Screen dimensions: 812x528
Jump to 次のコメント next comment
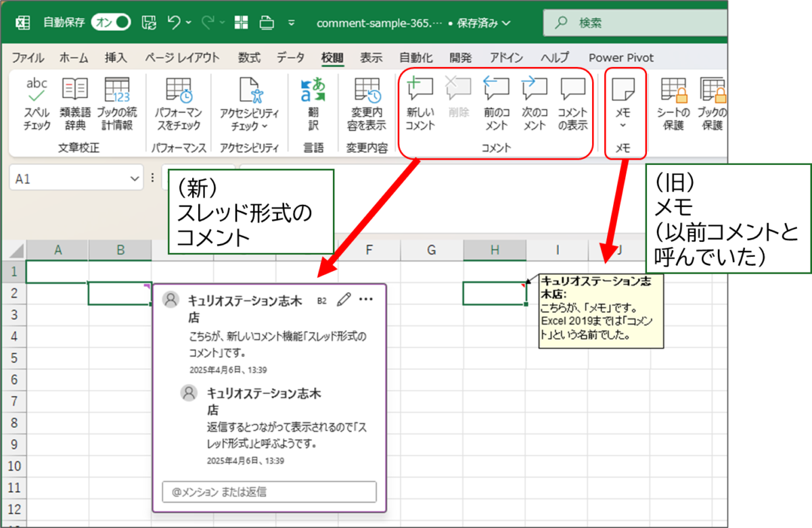[534, 103]
